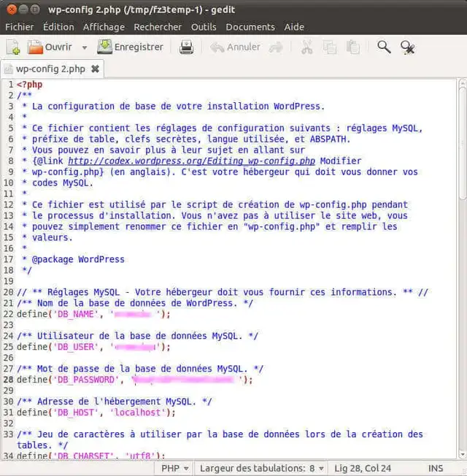The height and width of the screenshot is (476, 467).
Task: Click 'DB_USER' on line 25
Action: point(76,347)
